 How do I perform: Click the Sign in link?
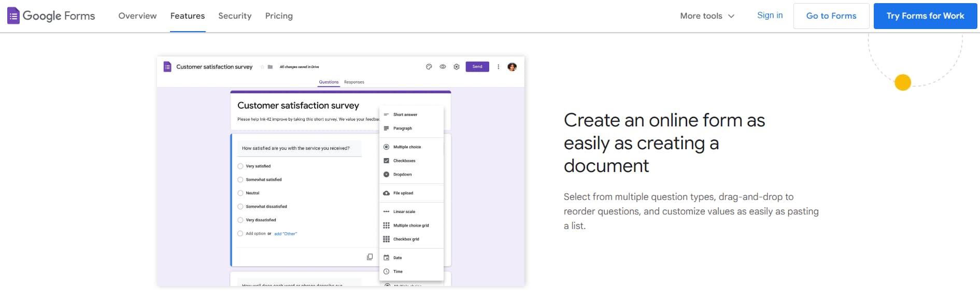tap(770, 16)
